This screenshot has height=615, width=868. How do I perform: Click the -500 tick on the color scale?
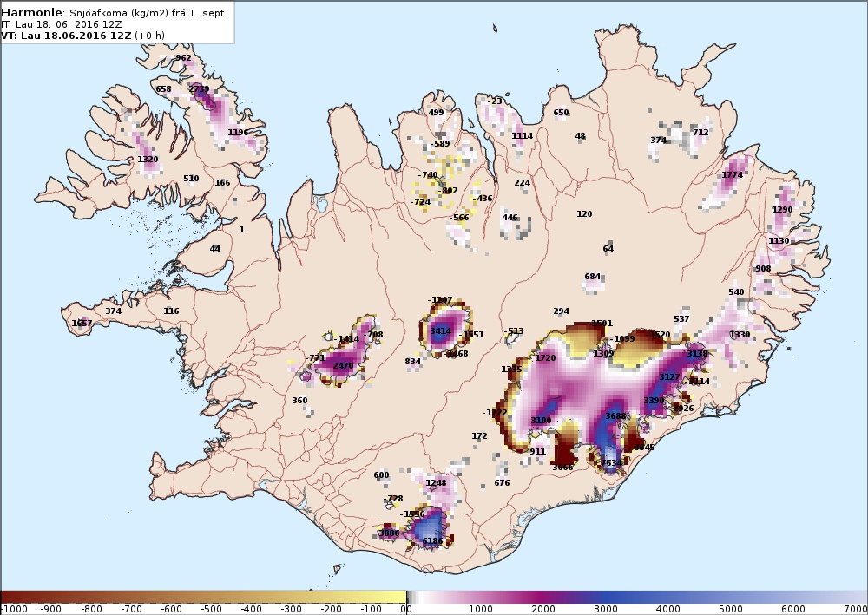(210, 610)
